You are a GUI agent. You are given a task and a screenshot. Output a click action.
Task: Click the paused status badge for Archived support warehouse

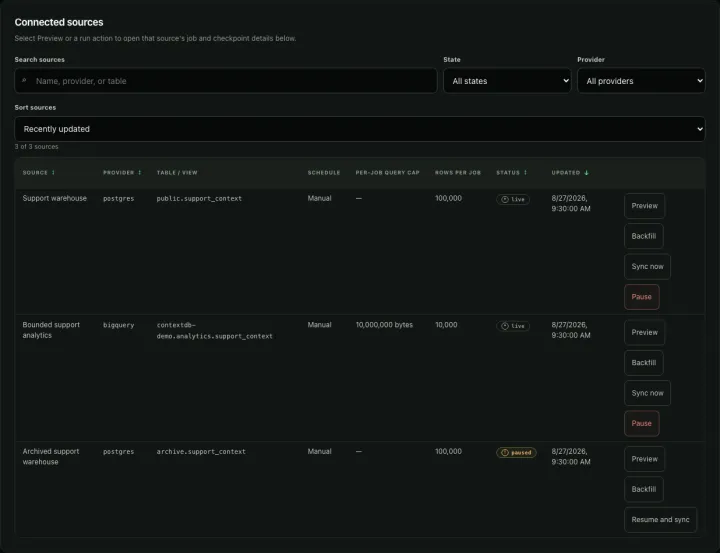[516, 452]
